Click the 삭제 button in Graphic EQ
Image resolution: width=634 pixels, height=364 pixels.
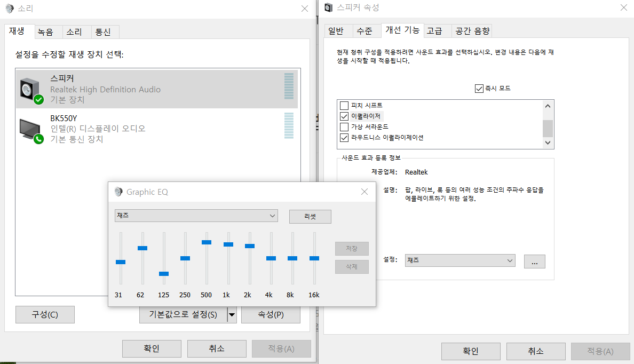(352, 266)
